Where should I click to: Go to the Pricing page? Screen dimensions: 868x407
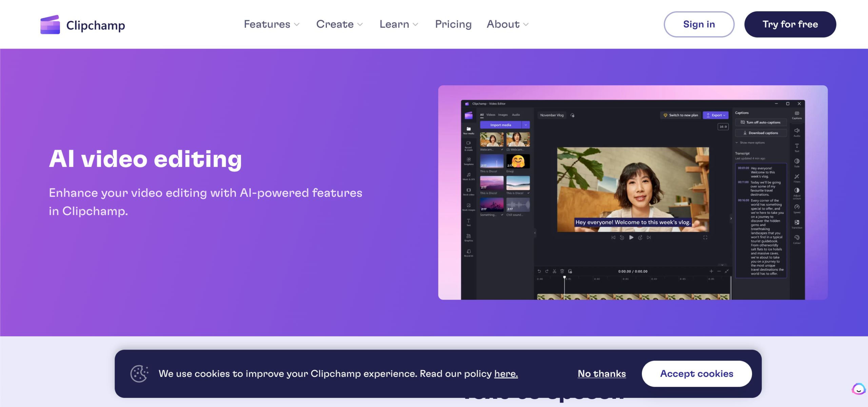click(x=453, y=24)
